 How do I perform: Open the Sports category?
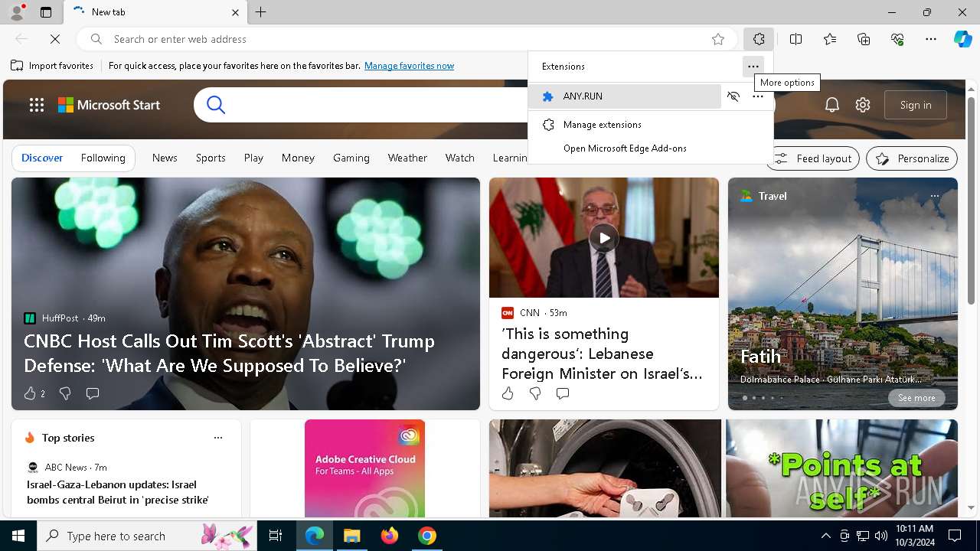coord(211,158)
